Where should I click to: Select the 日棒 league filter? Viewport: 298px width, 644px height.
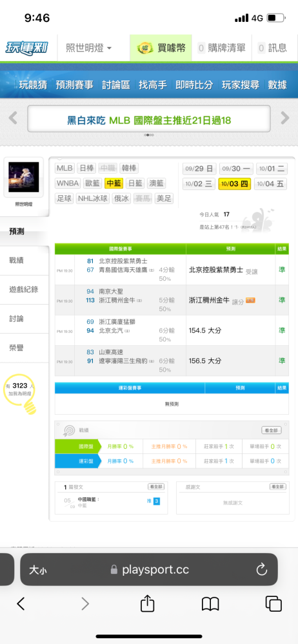[87, 168]
